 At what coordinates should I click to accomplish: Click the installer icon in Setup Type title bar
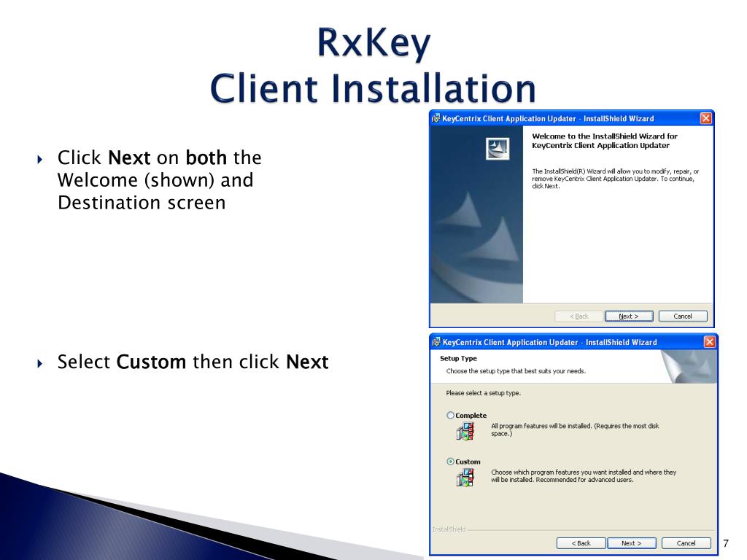pyautogui.click(x=436, y=342)
